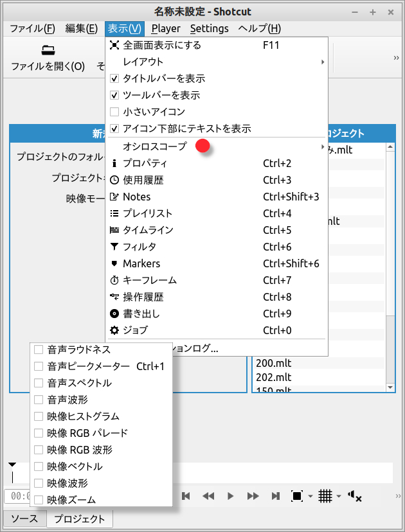
Task: Enable 音声ピークメーター scope checkbox
Action: click(39, 366)
